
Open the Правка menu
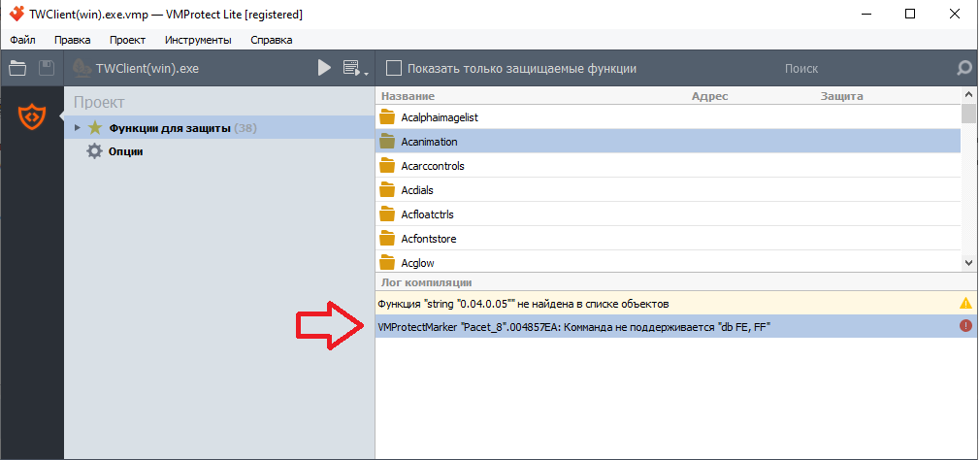coord(73,40)
